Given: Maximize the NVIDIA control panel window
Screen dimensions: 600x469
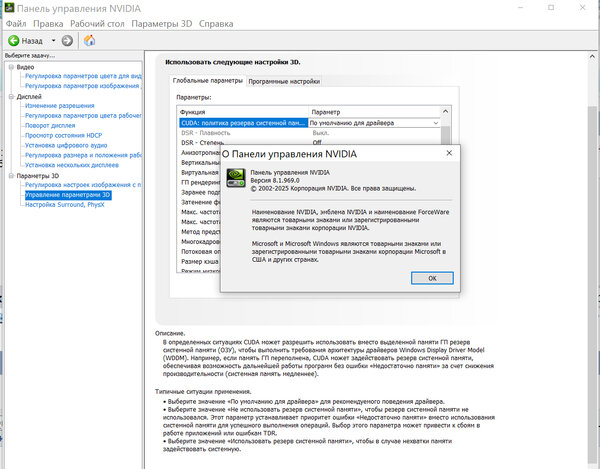Looking at the screenshot, I should 551,8.
